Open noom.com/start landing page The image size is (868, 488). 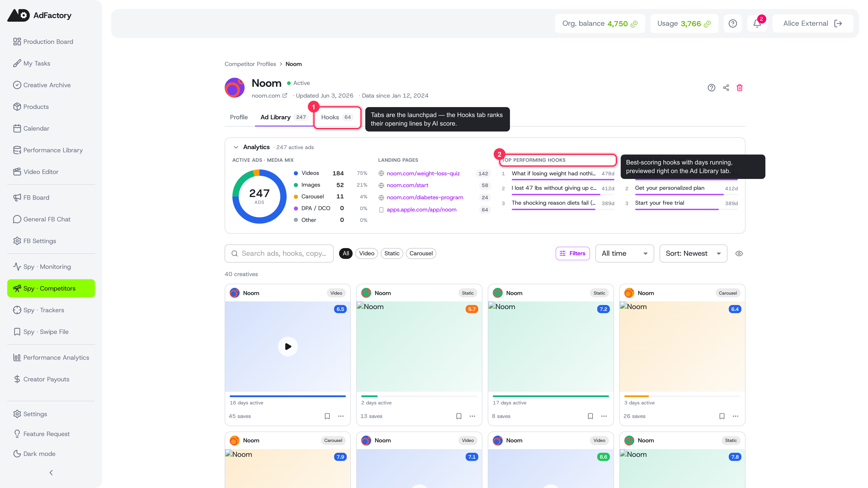407,185
